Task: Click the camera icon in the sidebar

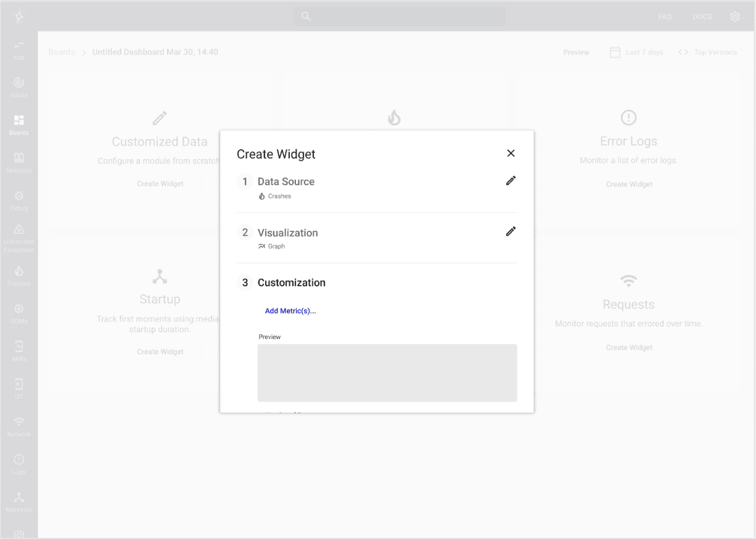Action: tap(19, 534)
